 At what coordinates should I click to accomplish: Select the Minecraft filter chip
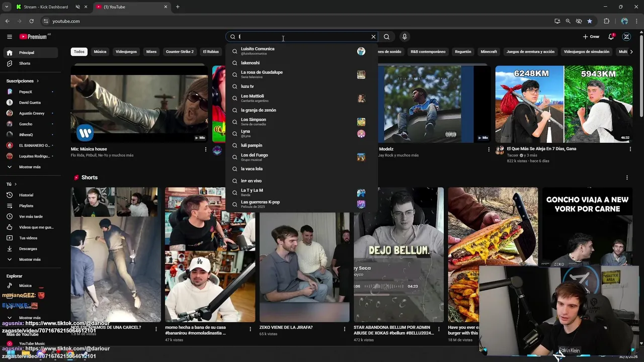coord(489,52)
